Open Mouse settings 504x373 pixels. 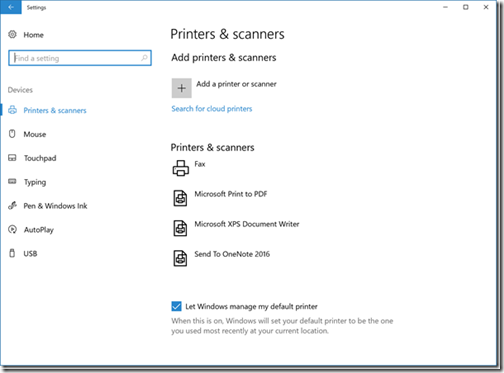[35, 134]
